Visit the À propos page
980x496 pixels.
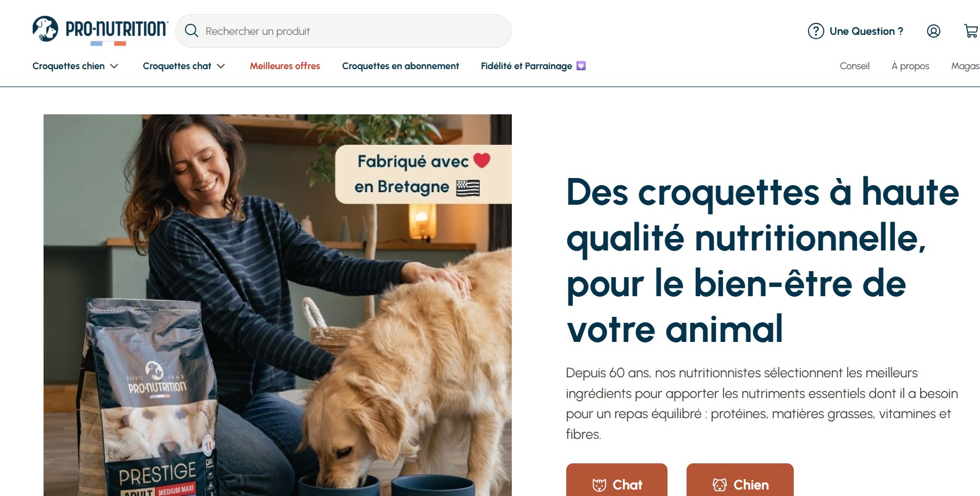tap(910, 66)
